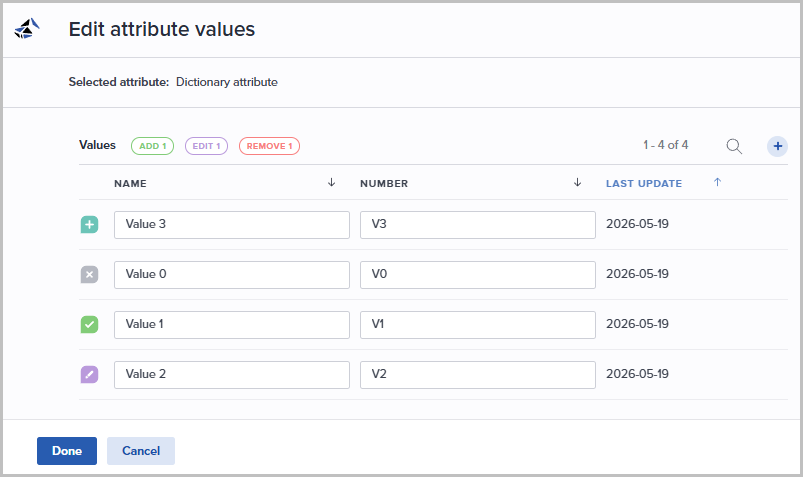
Task: Click the 1 - 4 of 4 counter
Action: click(666, 145)
